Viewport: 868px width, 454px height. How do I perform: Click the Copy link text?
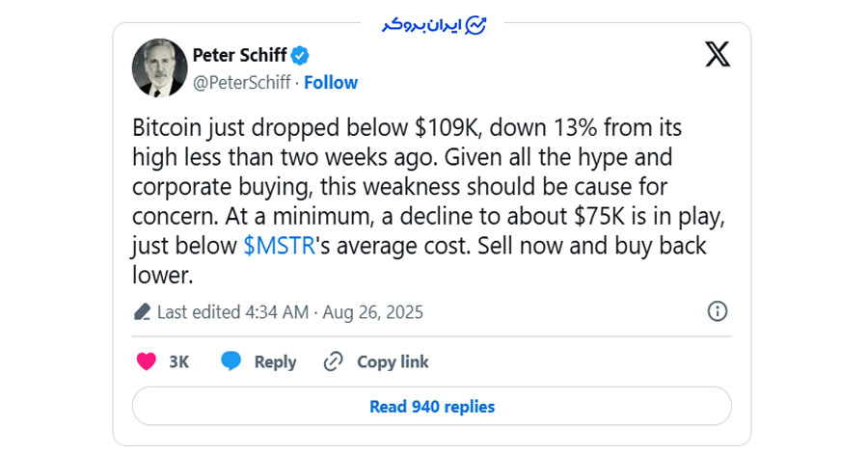[x=393, y=362]
